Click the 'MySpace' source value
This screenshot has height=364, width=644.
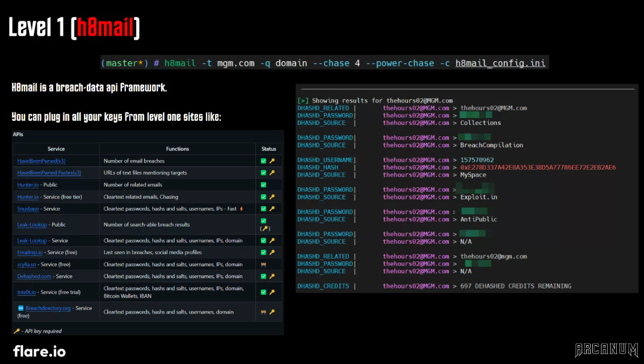tap(473, 175)
